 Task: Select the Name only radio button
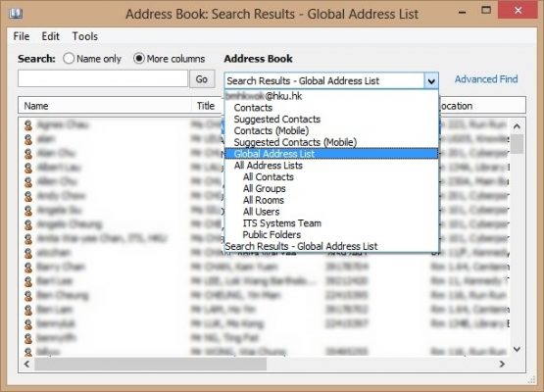coord(69,58)
